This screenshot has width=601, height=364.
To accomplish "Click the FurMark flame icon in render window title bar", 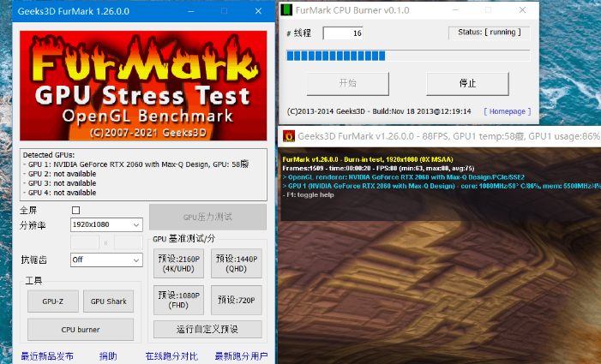I will 289,136.
